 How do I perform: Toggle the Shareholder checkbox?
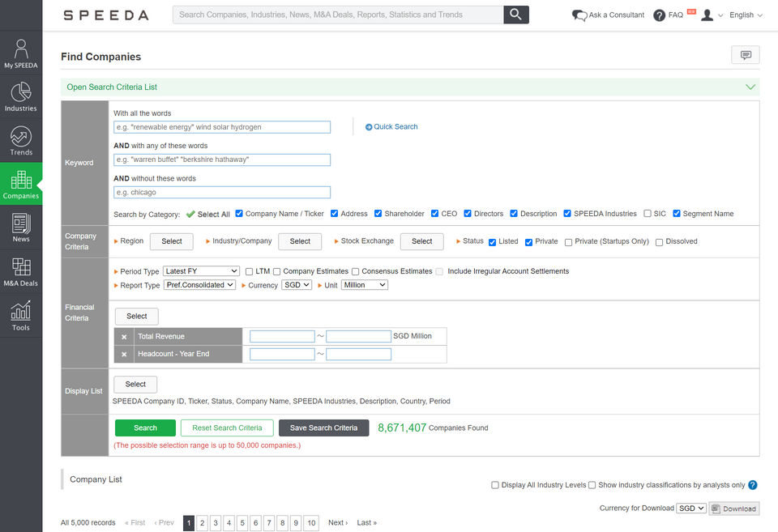(x=378, y=214)
